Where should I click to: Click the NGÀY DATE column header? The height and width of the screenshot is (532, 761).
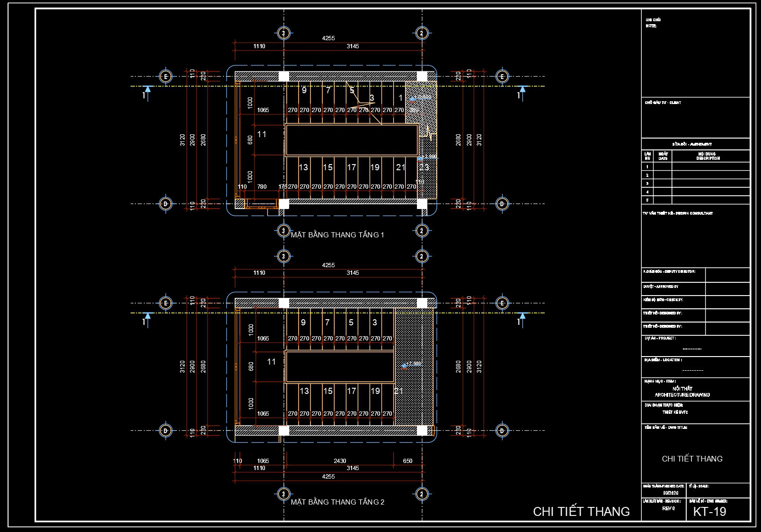[663, 156]
